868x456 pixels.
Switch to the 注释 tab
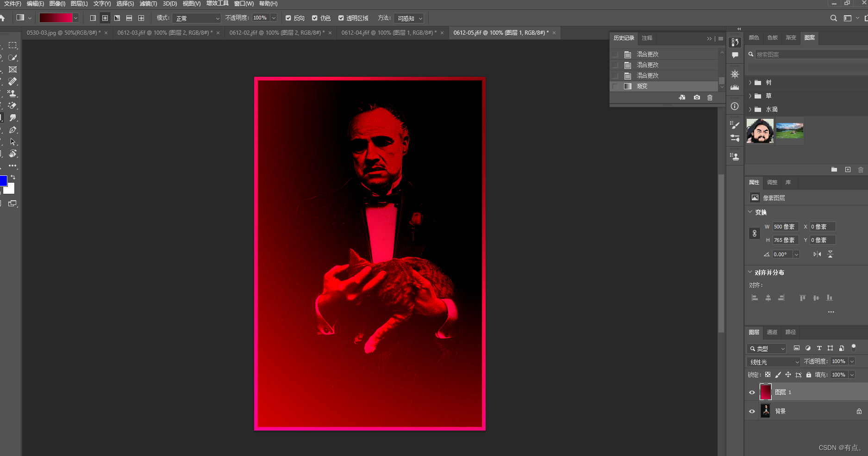point(647,38)
